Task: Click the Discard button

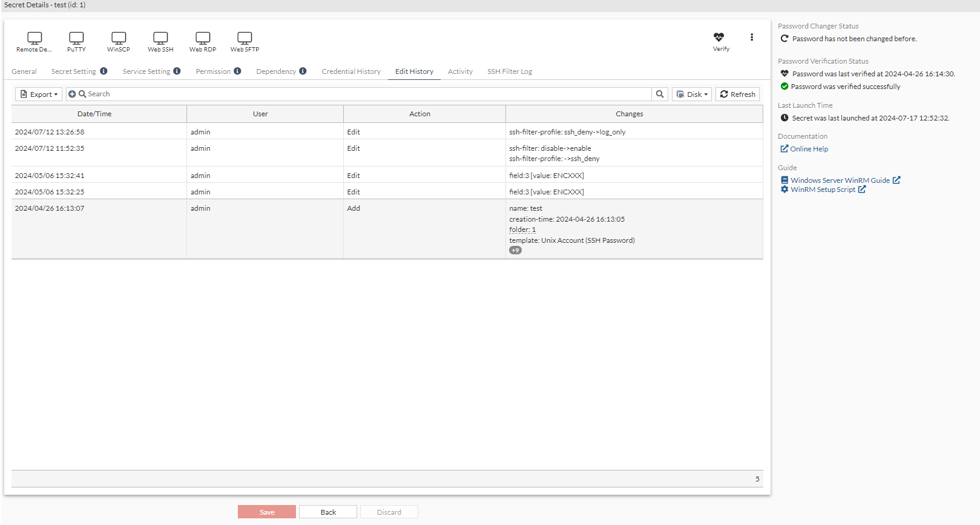Action: click(389, 512)
